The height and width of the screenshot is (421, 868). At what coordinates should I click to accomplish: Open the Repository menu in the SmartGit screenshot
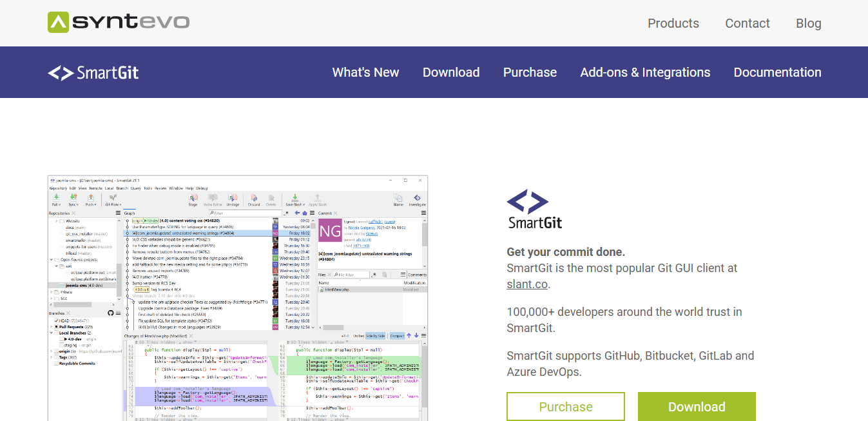point(58,188)
